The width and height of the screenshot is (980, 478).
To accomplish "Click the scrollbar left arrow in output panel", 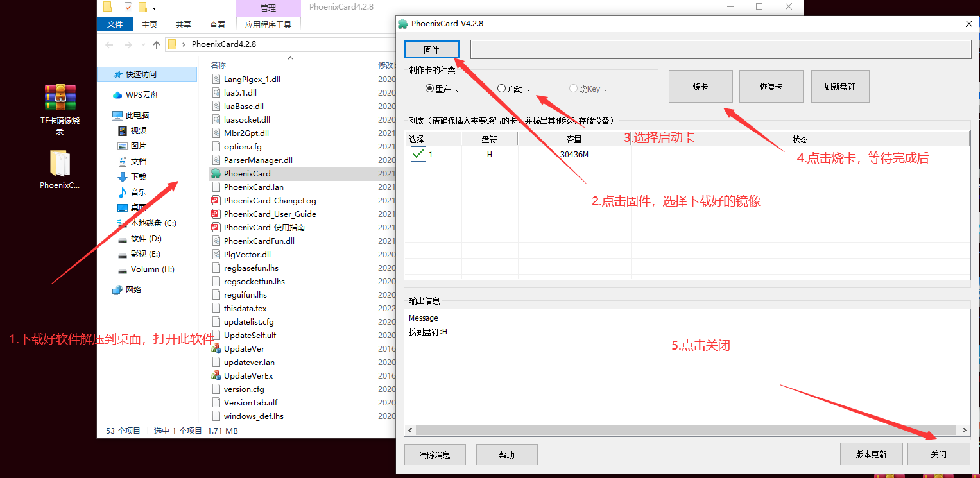I will [411, 430].
